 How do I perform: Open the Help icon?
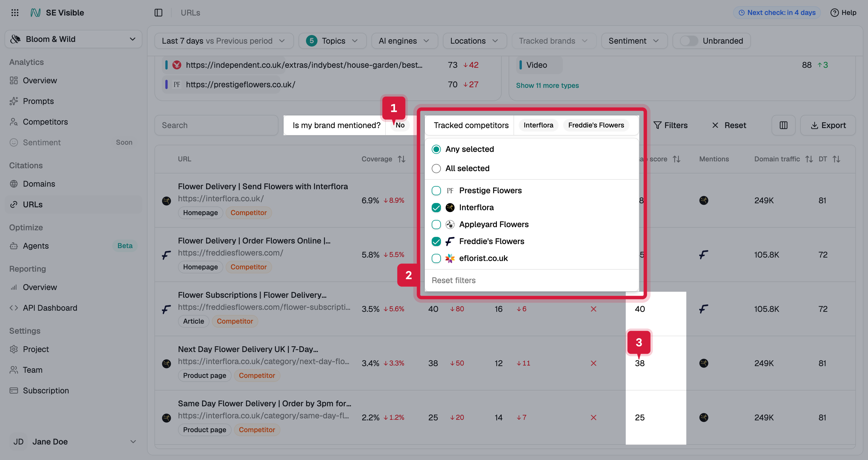[834, 13]
